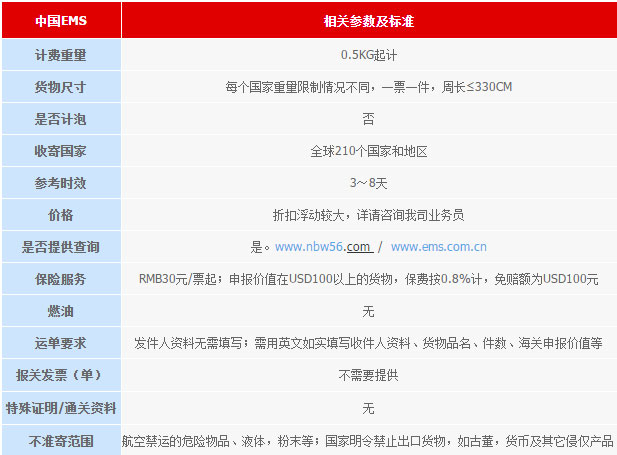The width and height of the screenshot is (617, 455).
Task: Click the 无 value in 燃油 row
Action: pos(368,311)
